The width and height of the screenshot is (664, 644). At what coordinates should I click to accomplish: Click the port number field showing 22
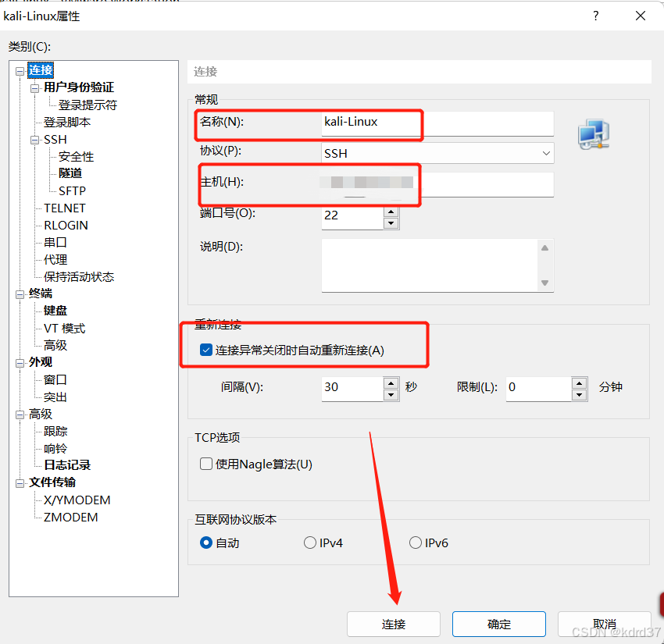(x=352, y=218)
